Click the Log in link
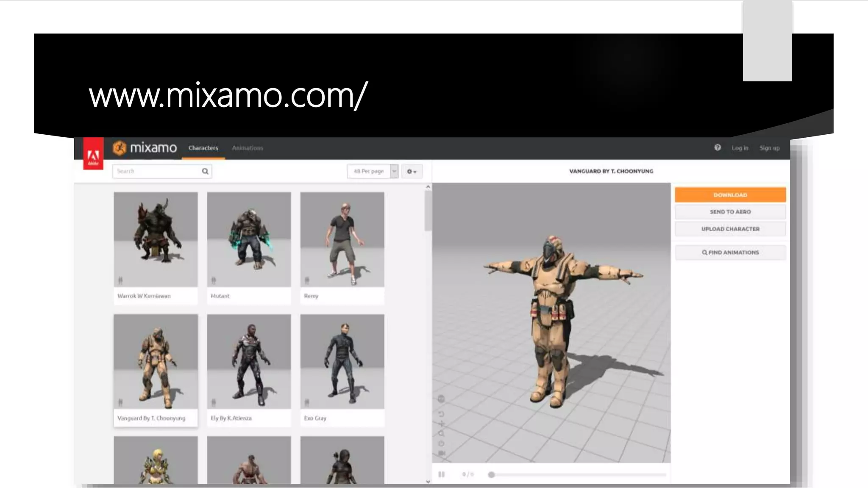This screenshot has height=488, width=868. point(740,148)
